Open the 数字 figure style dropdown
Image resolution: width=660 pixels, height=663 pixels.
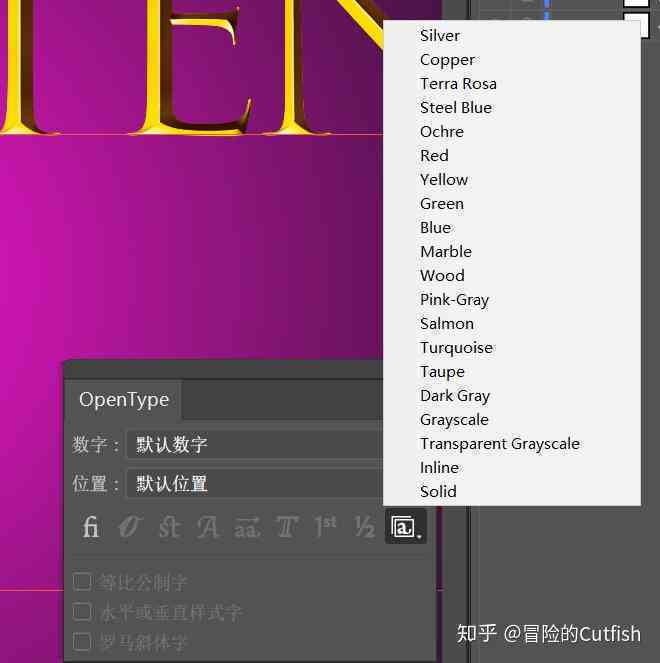[x=255, y=445]
